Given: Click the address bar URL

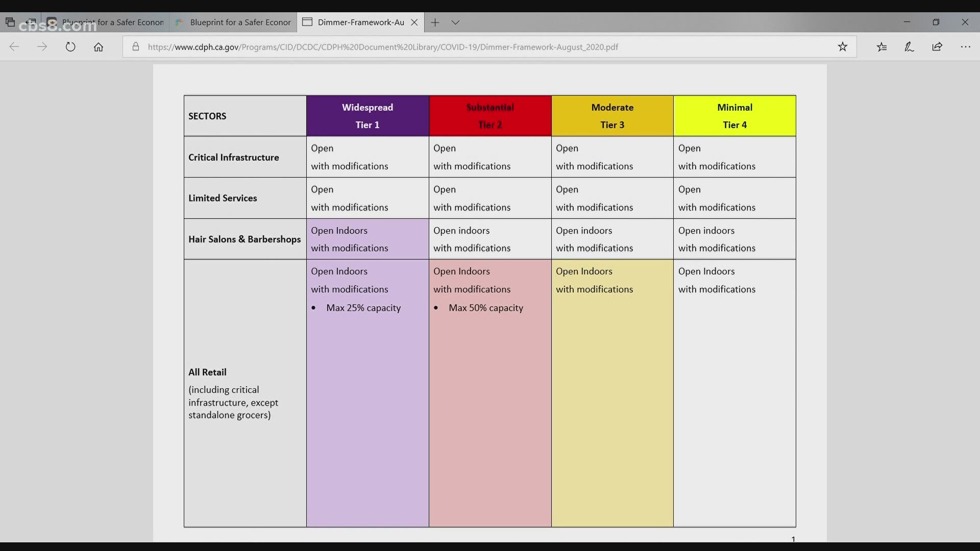Looking at the screenshot, I should tap(383, 47).
